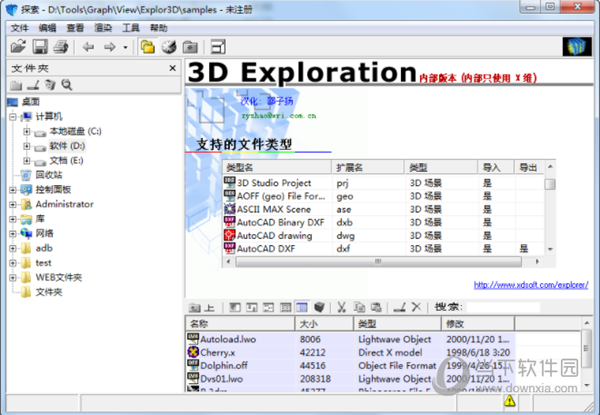Close the 文件夹 panel
This screenshot has height=415, width=600.
[173, 68]
